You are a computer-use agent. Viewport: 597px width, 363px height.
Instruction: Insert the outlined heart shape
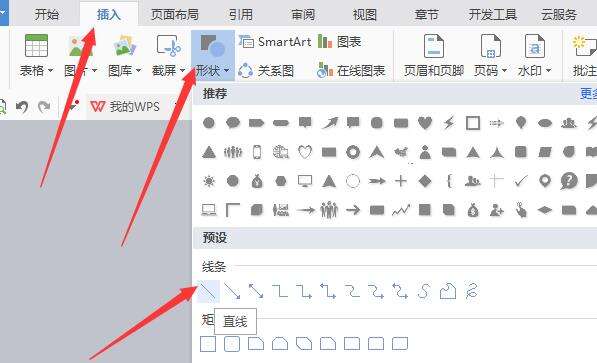pyautogui.click(x=305, y=152)
